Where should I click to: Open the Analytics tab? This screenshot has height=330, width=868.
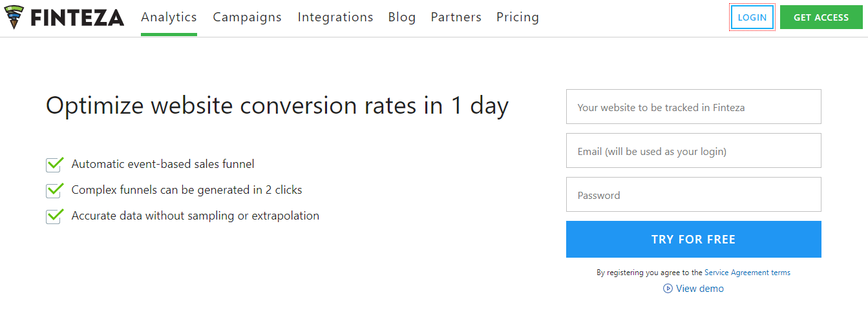click(x=169, y=17)
